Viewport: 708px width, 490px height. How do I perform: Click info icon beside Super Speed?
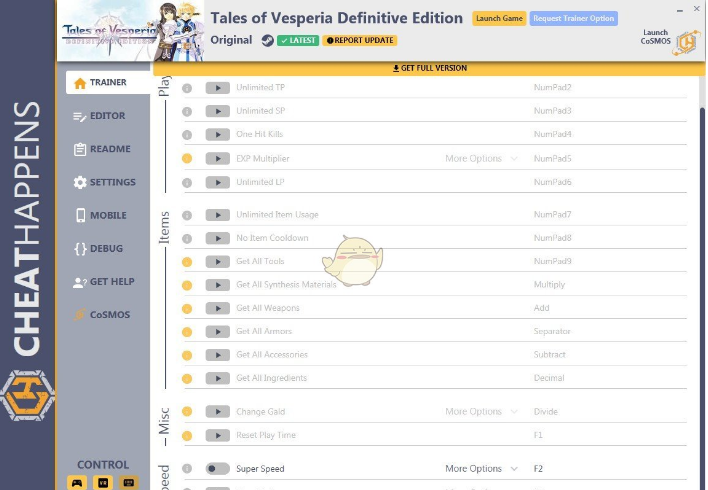pos(187,468)
